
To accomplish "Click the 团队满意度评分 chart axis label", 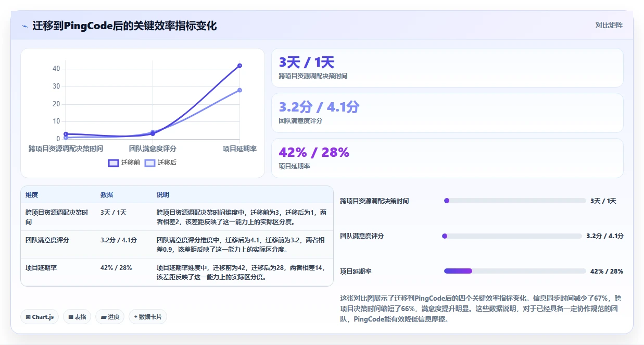I will (153, 149).
